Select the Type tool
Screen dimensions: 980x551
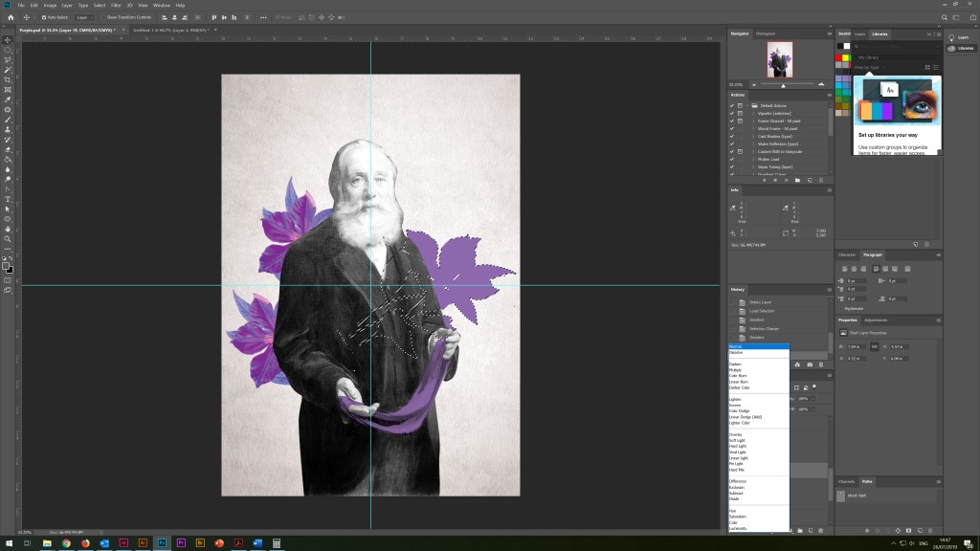[8, 199]
